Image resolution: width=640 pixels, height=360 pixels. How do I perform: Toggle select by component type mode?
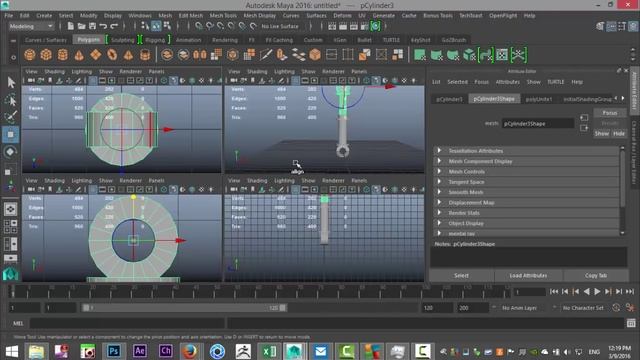(167, 26)
